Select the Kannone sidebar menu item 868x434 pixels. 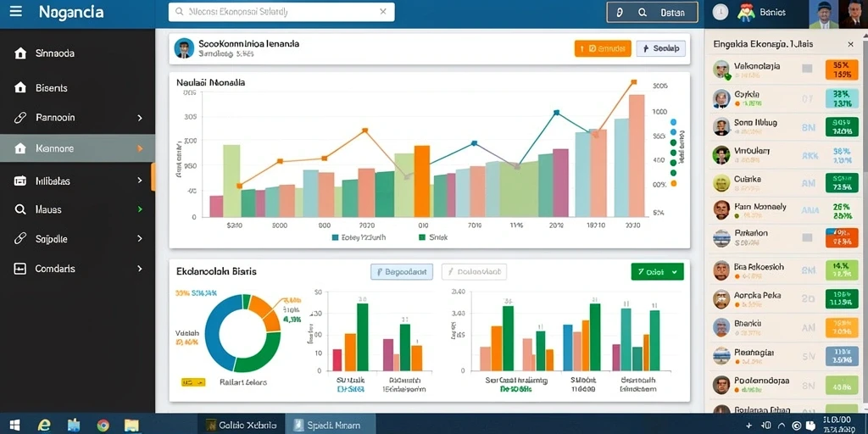tap(77, 148)
